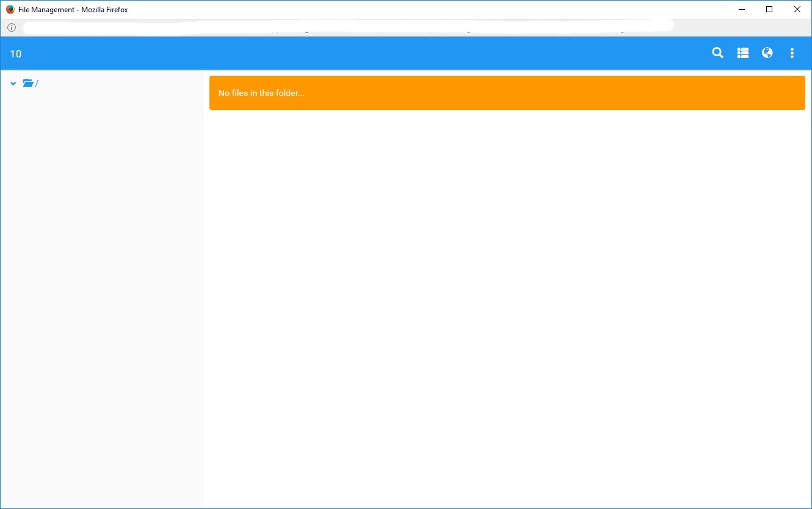This screenshot has width=812, height=509.
Task: Open the three-dot more options menu
Action: pos(792,53)
